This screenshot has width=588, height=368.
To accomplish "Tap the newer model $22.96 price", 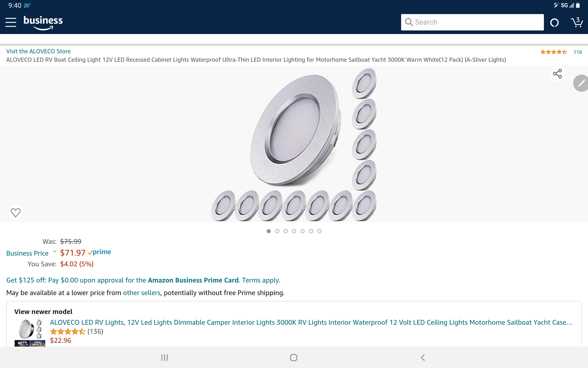I will coord(60,340).
